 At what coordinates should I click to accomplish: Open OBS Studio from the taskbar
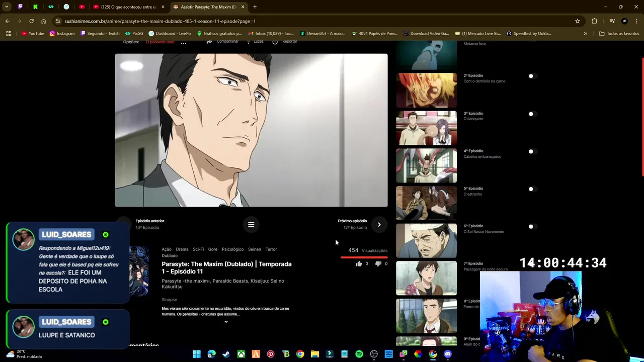(x=374, y=354)
